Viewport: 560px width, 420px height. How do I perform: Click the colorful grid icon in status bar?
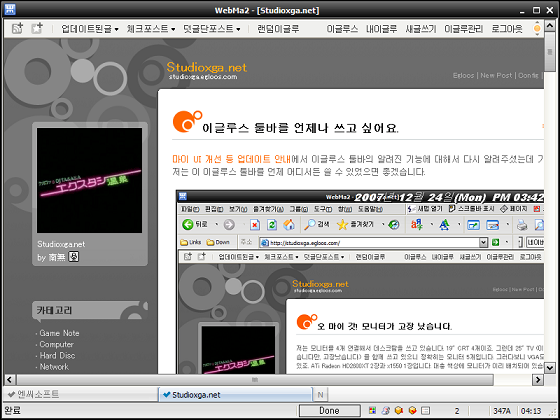(x=372, y=411)
